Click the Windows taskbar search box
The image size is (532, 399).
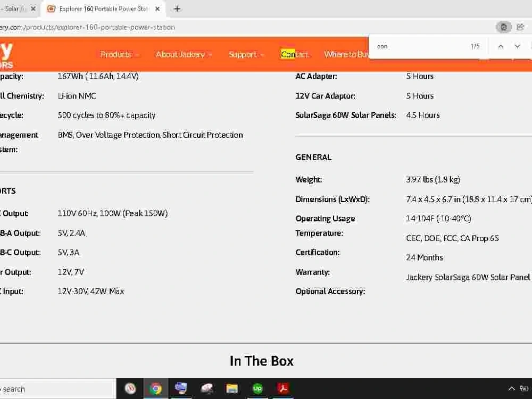click(57, 389)
